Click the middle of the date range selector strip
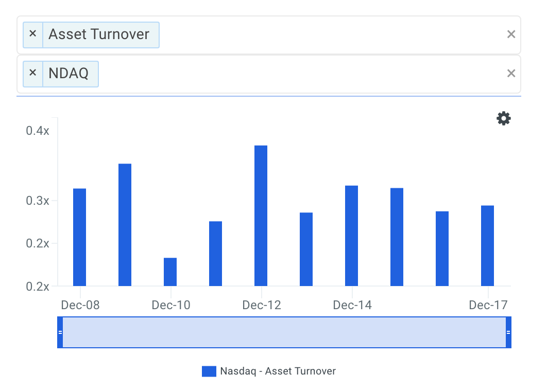Viewport: 547px width, 392px height. (x=285, y=332)
